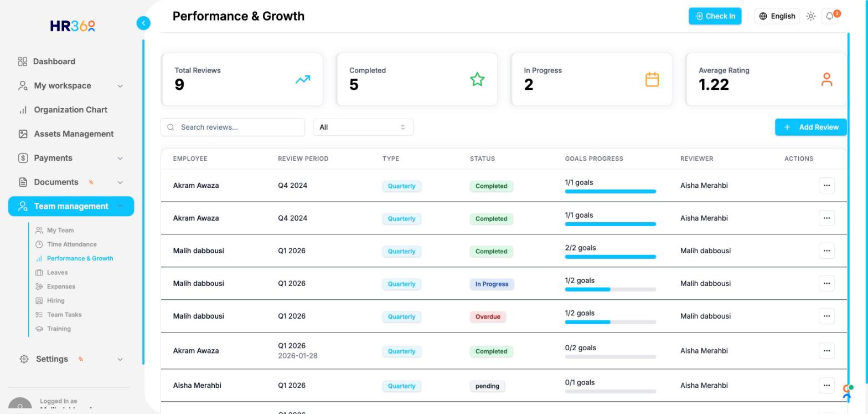868x414 pixels.
Task: Click the Completed star icon
Action: tap(477, 80)
